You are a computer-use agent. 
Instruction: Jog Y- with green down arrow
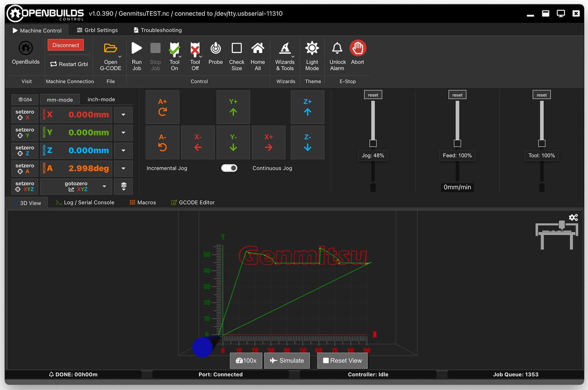233,143
